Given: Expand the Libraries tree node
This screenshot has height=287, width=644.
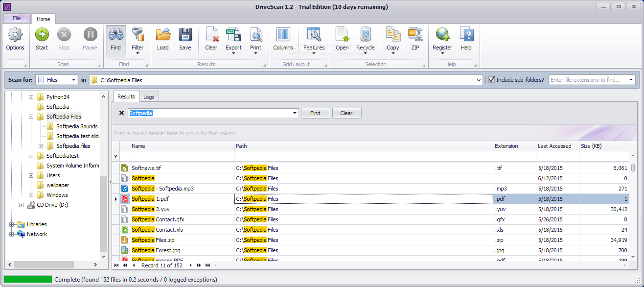Looking at the screenshot, I should tap(11, 224).
